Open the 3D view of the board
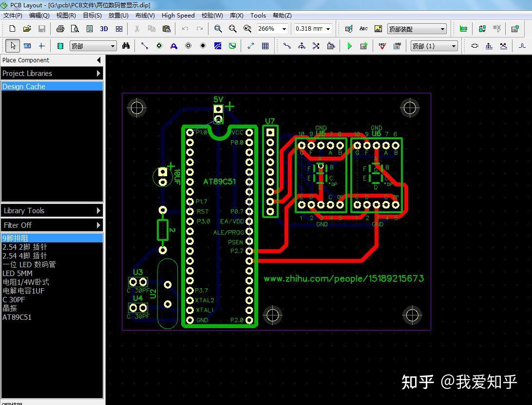The image size is (532, 405). tap(104, 29)
